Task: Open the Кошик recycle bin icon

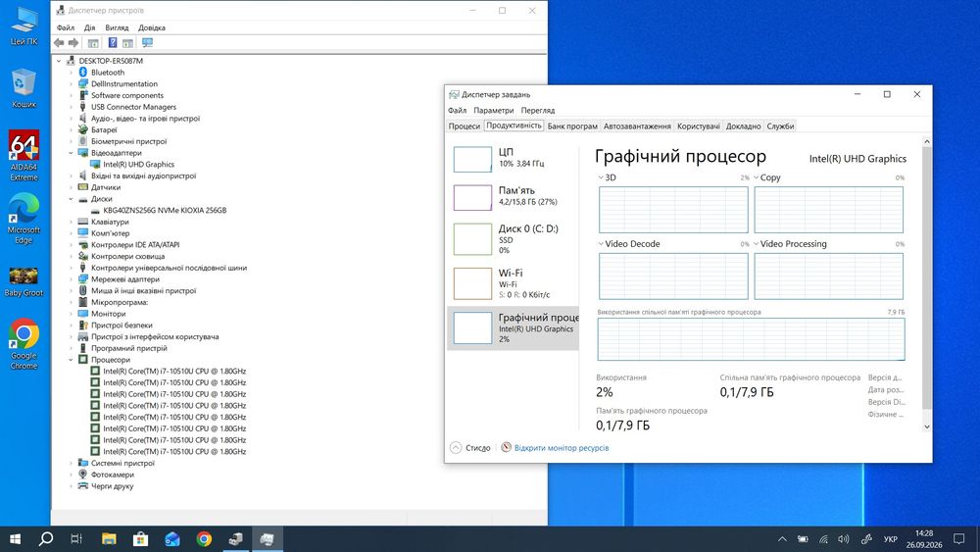Action: click(x=24, y=89)
